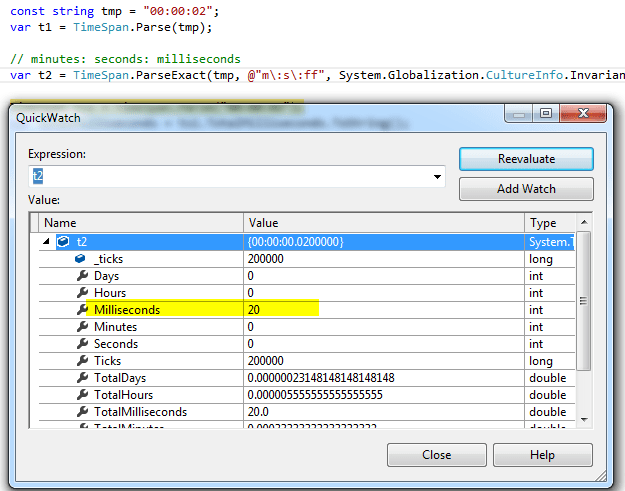This screenshot has width=625, height=491.
Task: Select the Ticks property name
Action: [108, 361]
